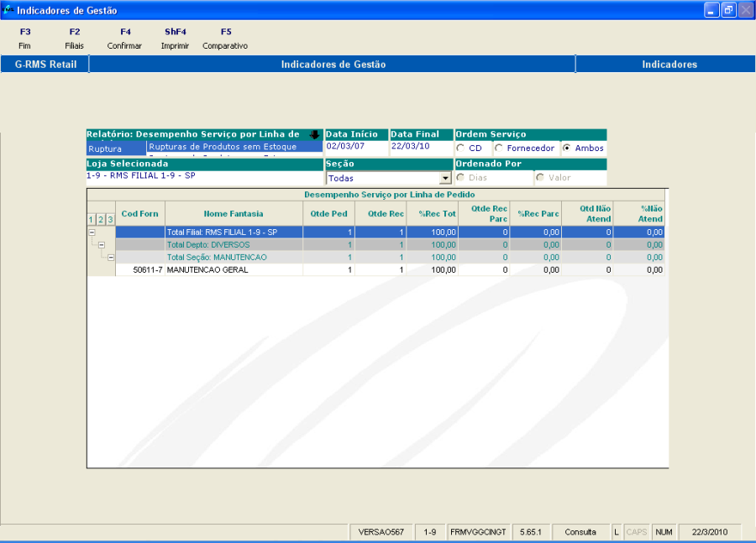Collapse the Total Filial tree node
Image resolution: width=756 pixels, height=543 pixels.
coord(92,232)
